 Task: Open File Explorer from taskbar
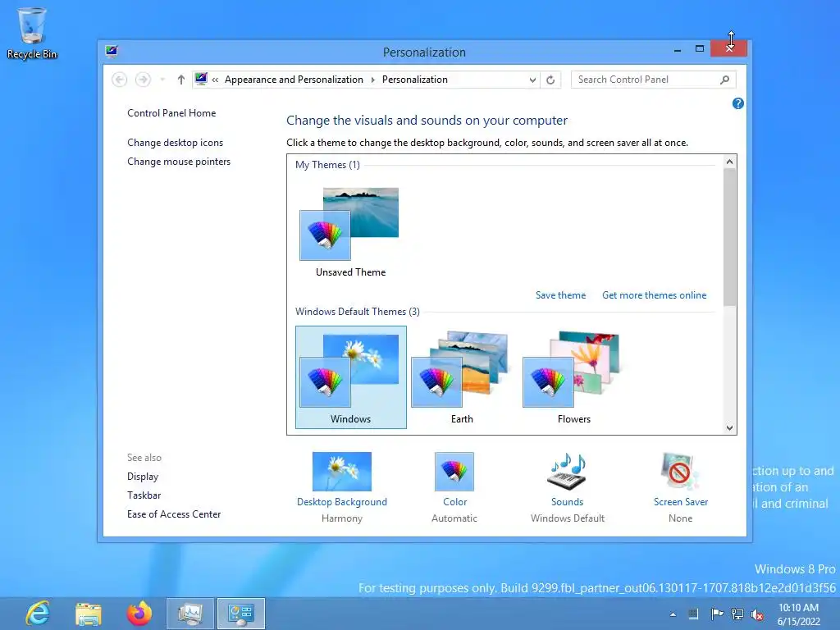point(89,614)
